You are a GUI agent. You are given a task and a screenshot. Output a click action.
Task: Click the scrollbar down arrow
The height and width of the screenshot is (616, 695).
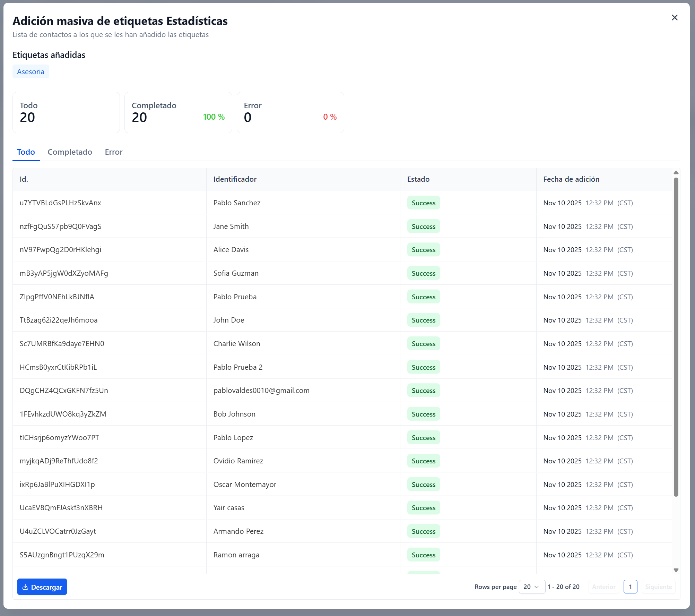tap(676, 570)
